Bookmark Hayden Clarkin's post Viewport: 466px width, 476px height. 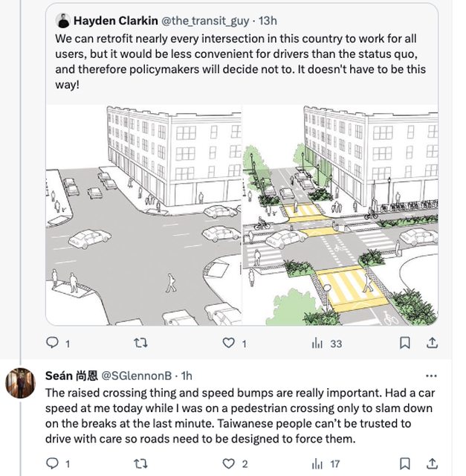click(405, 343)
